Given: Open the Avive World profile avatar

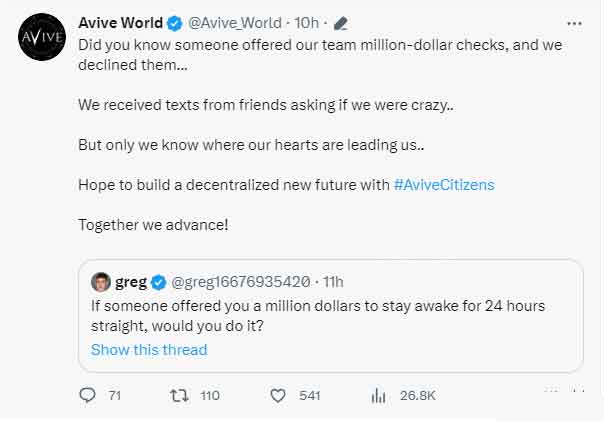Looking at the screenshot, I should pos(40,38).
